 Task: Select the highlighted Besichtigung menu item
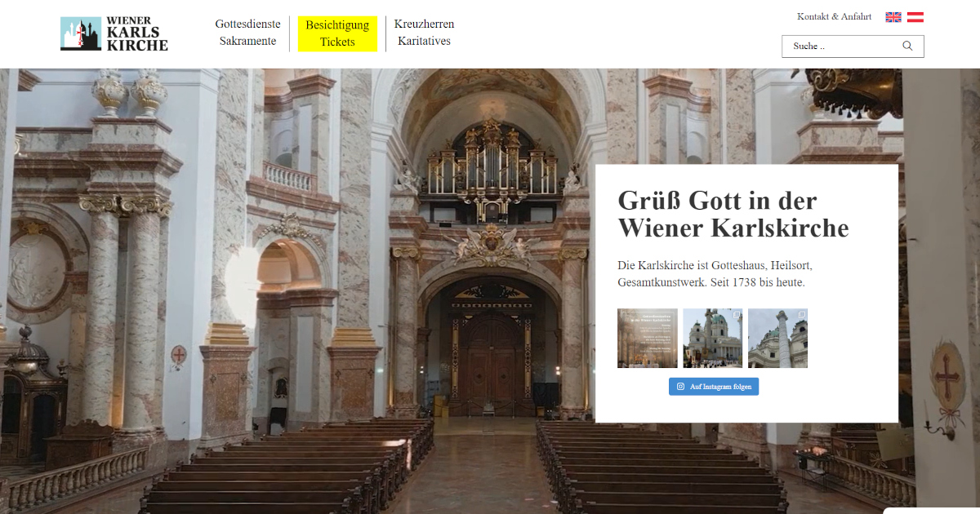click(x=337, y=25)
